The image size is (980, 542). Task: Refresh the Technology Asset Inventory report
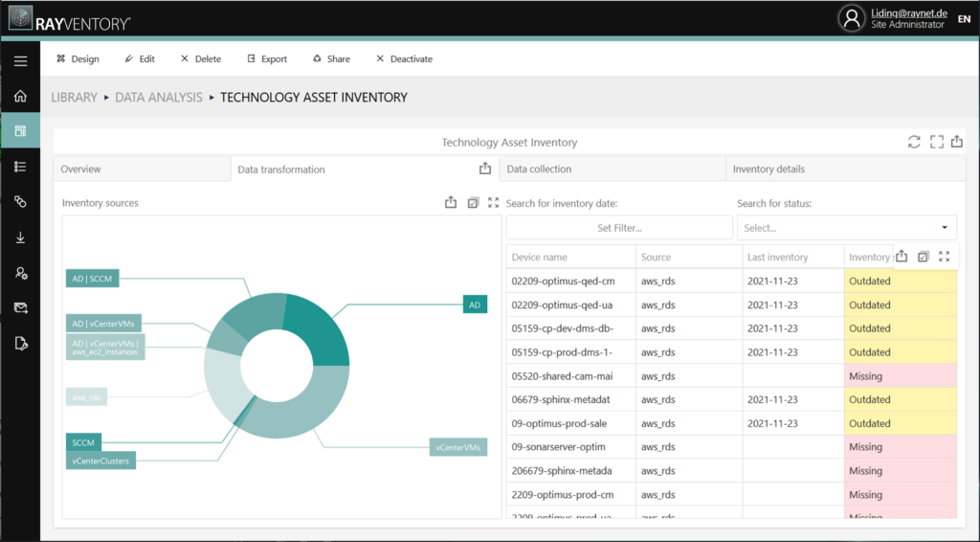[x=914, y=142]
